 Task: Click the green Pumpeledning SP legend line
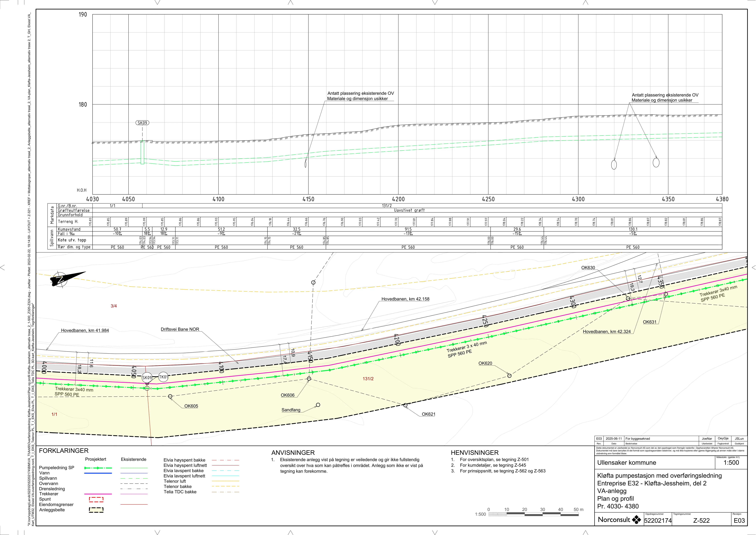pos(98,468)
